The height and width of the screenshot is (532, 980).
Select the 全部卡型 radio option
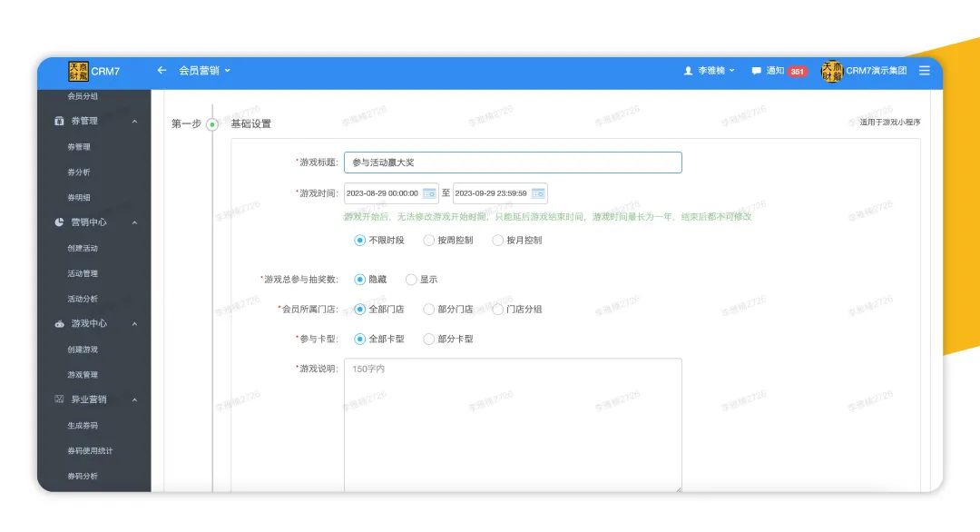359,339
